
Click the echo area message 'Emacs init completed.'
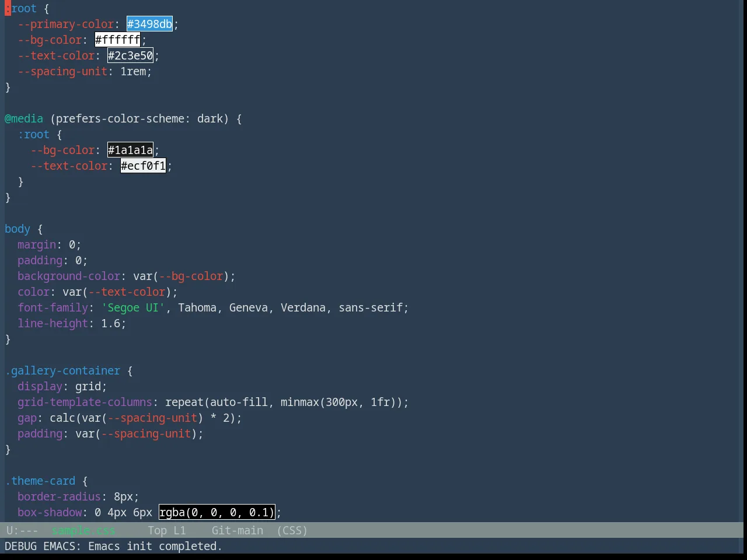[x=155, y=546]
